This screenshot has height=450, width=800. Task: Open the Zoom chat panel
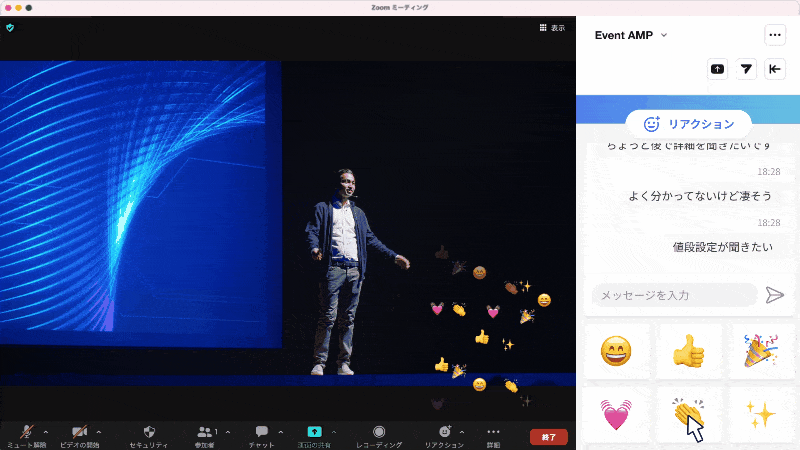261,432
